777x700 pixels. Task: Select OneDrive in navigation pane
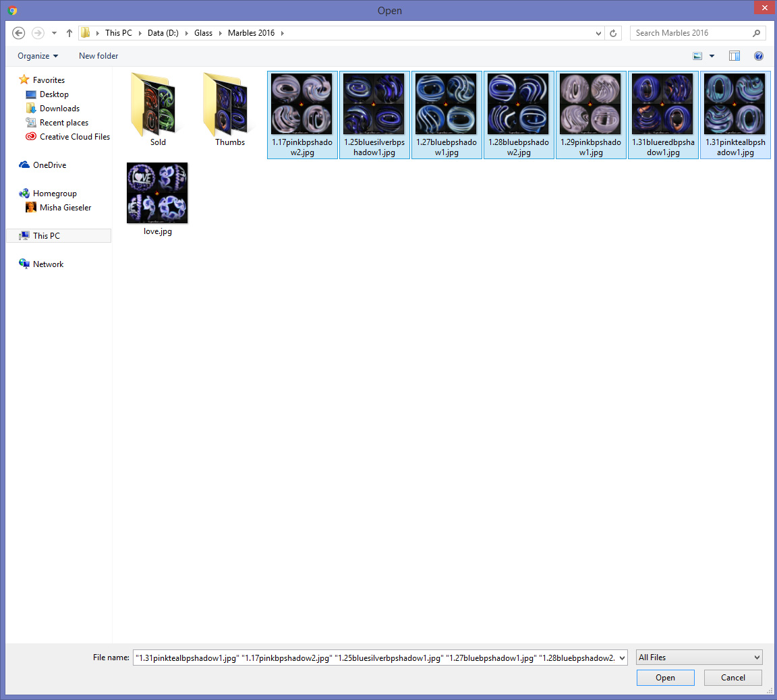pyautogui.click(x=49, y=165)
